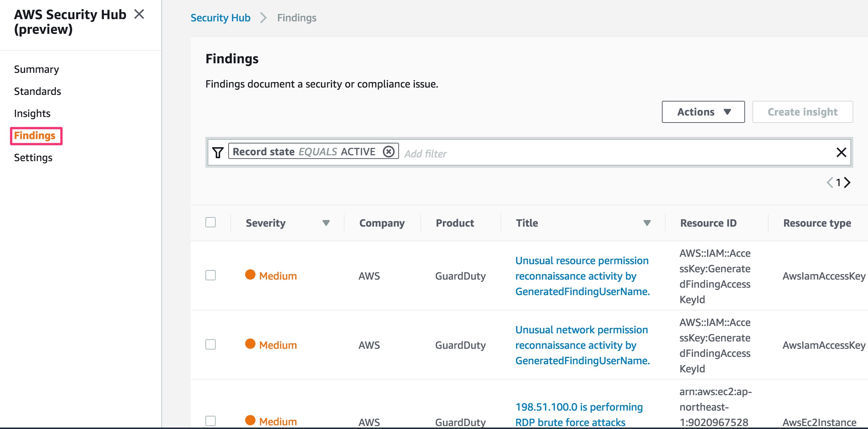The height and width of the screenshot is (429, 868).
Task: Click the breadcrumb chevron separator
Action: (263, 18)
